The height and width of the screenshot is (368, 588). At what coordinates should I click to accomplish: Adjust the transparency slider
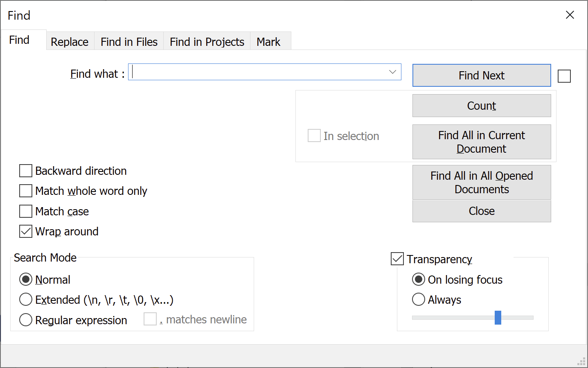(x=498, y=318)
